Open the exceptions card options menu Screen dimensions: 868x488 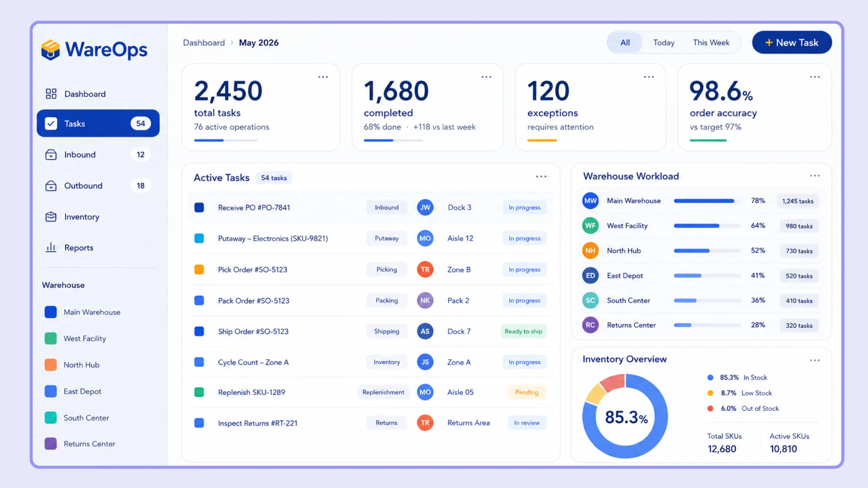click(x=649, y=77)
